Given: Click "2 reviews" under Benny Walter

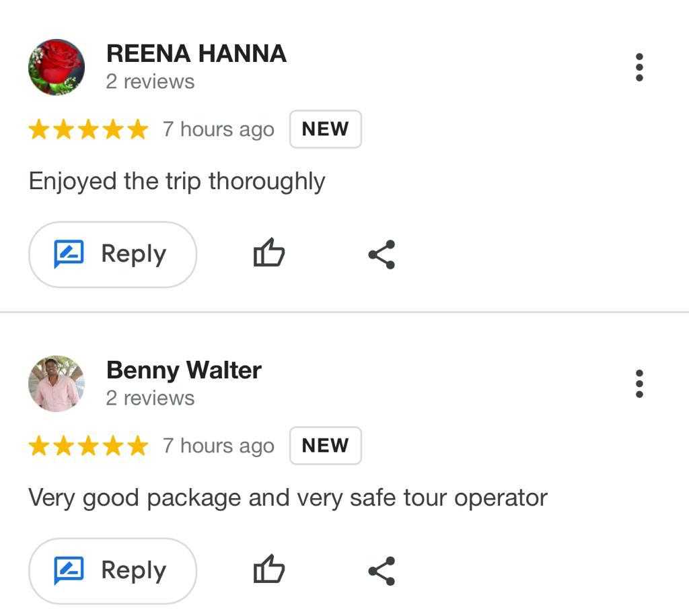Looking at the screenshot, I should coord(150,399).
